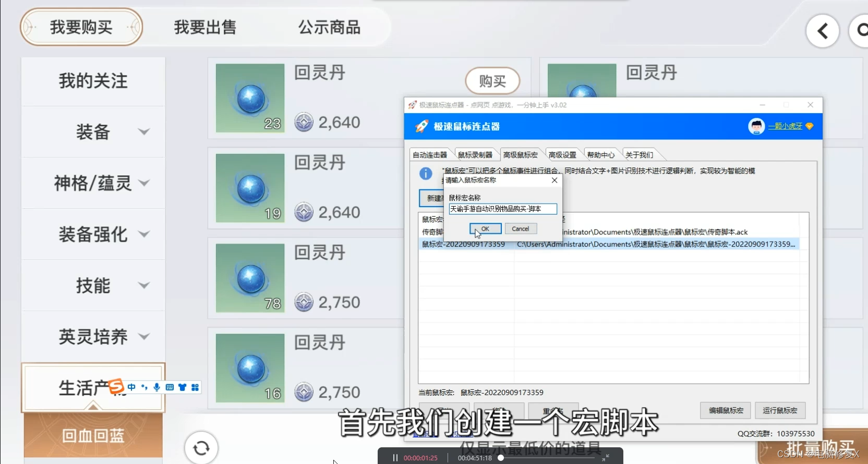Click the Sogou input method S logo
The image size is (868, 464).
[x=116, y=387]
